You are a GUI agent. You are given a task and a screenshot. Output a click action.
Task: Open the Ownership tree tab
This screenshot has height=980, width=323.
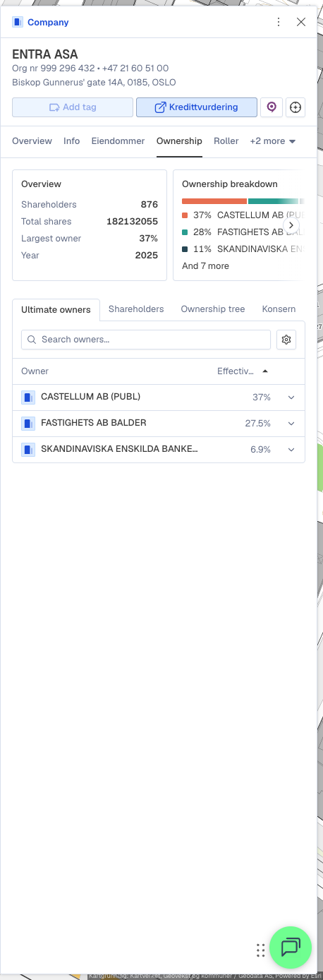[213, 309]
